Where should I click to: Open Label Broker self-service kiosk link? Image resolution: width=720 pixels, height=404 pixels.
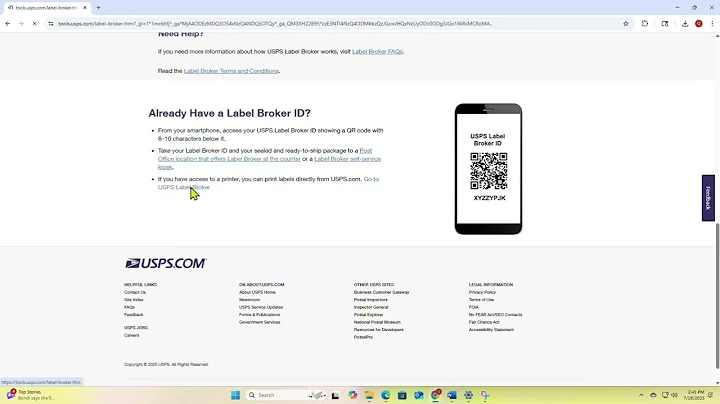[347, 159]
